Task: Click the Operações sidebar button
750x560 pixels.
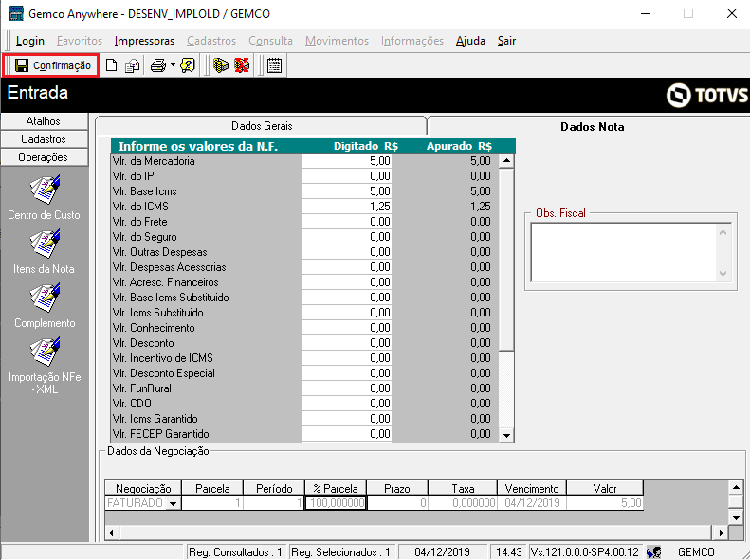Action: click(44, 157)
